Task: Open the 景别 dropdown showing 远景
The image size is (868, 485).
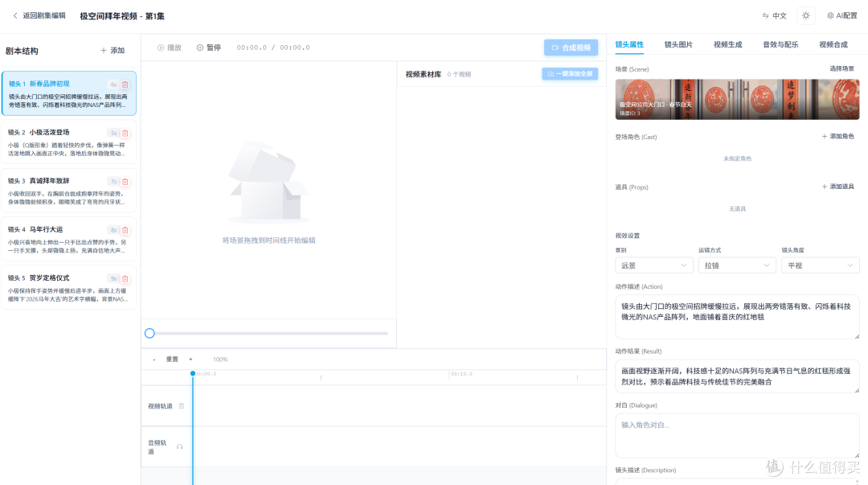Action: pyautogui.click(x=653, y=265)
